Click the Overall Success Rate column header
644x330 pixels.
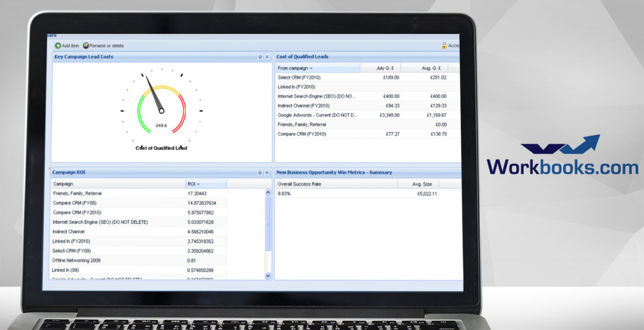coord(336,184)
